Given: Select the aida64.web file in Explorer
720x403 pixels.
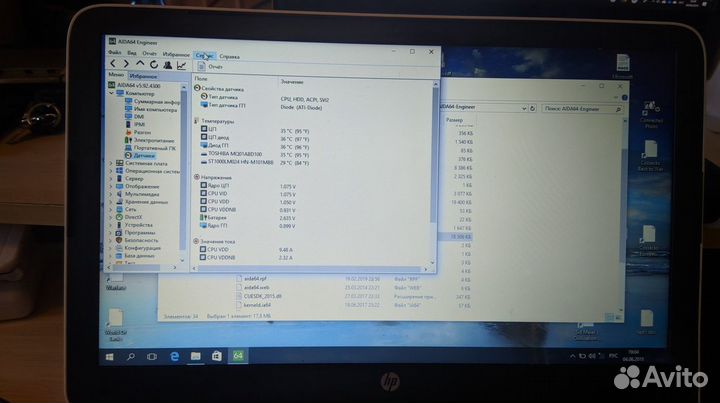Looking at the screenshot, I should 257,287.
